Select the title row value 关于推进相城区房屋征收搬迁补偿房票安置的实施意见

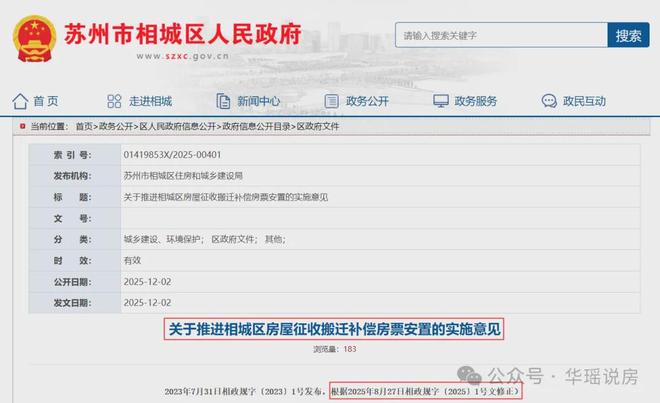coord(226,197)
